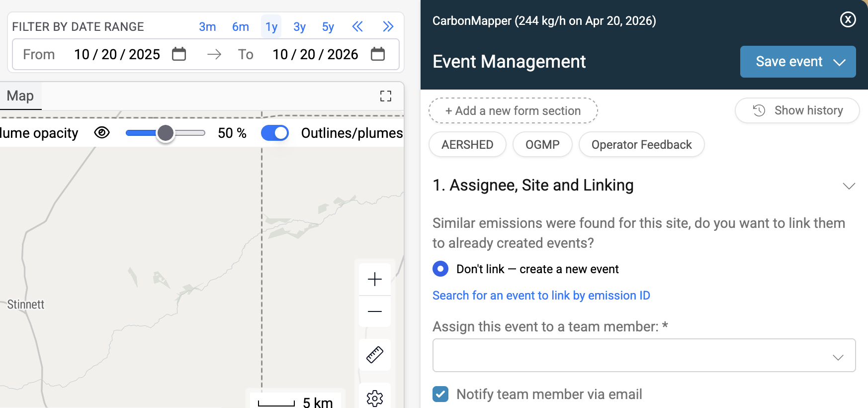Toggle plume visibility eye icon

(x=102, y=133)
